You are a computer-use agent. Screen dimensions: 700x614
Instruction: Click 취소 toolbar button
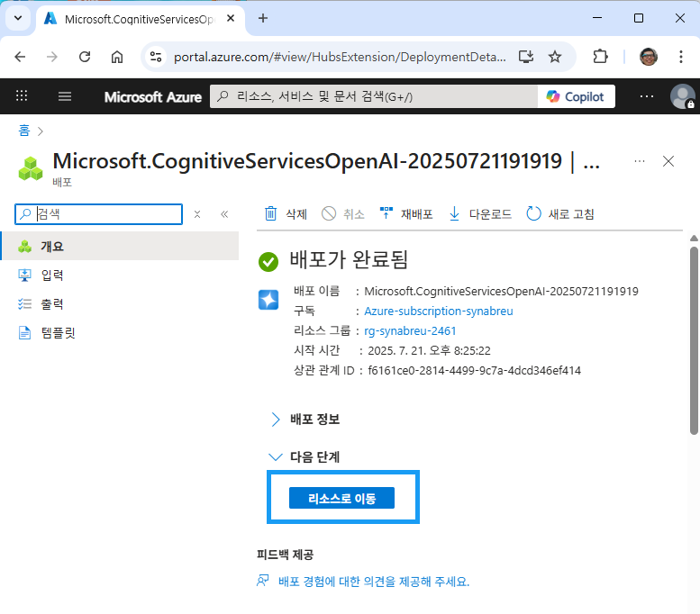point(343,214)
